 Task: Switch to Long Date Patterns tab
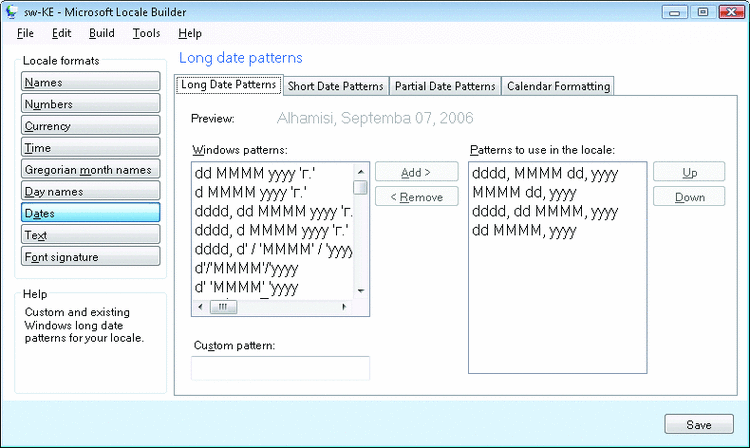229,85
